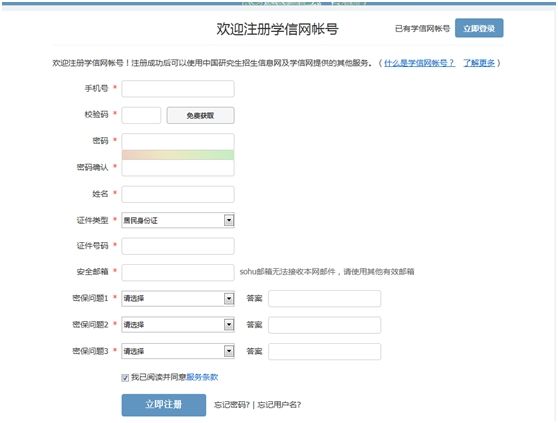
Task: Focus the 密码确认 input field
Action: pos(178,168)
